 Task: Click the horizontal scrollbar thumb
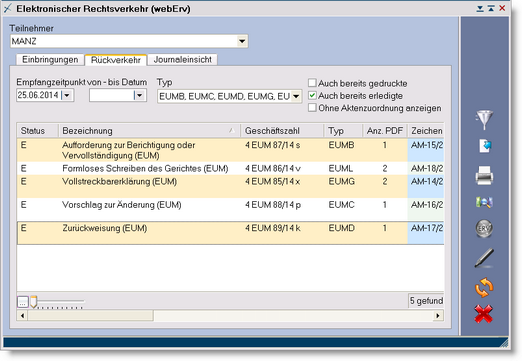90,315
